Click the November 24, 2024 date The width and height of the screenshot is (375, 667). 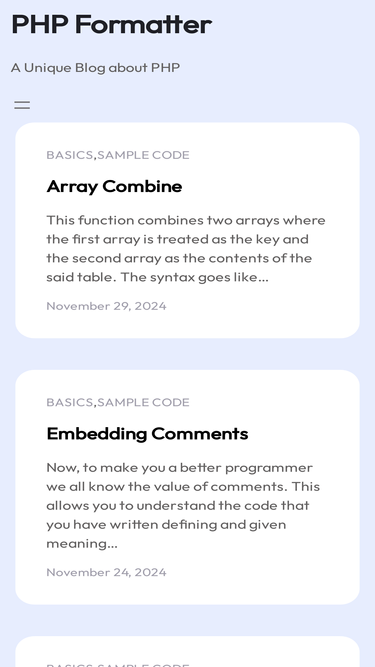click(x=106, y=572)
